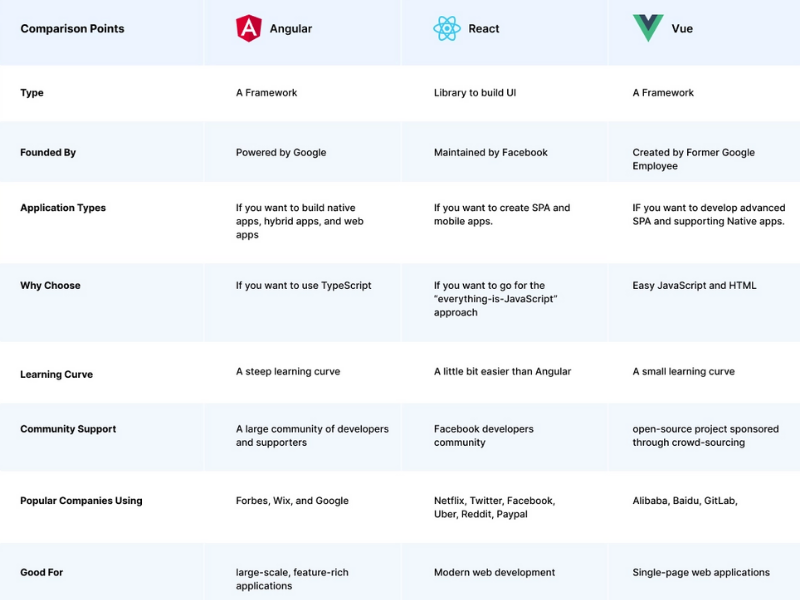Image resolution: width=800 pixels, height=600 pixels.
Task: Click the red Angular shield logo
Action: coord(248,28)
